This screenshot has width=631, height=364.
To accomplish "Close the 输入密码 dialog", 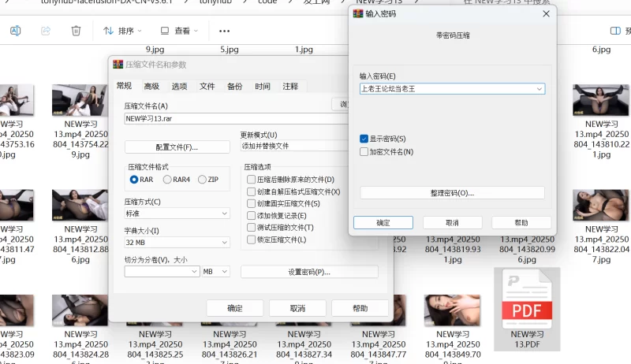I will pos(546,13).
